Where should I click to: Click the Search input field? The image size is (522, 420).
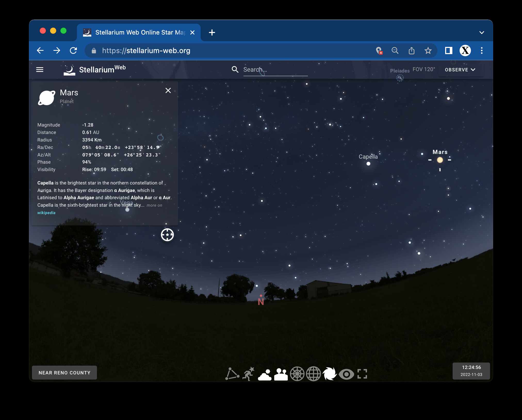tap(275, 70)
